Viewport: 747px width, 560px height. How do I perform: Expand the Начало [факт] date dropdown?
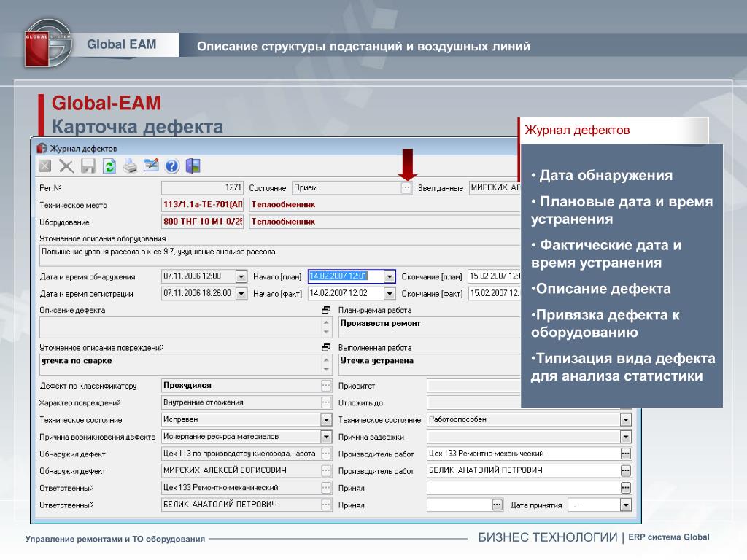point(390,293)
